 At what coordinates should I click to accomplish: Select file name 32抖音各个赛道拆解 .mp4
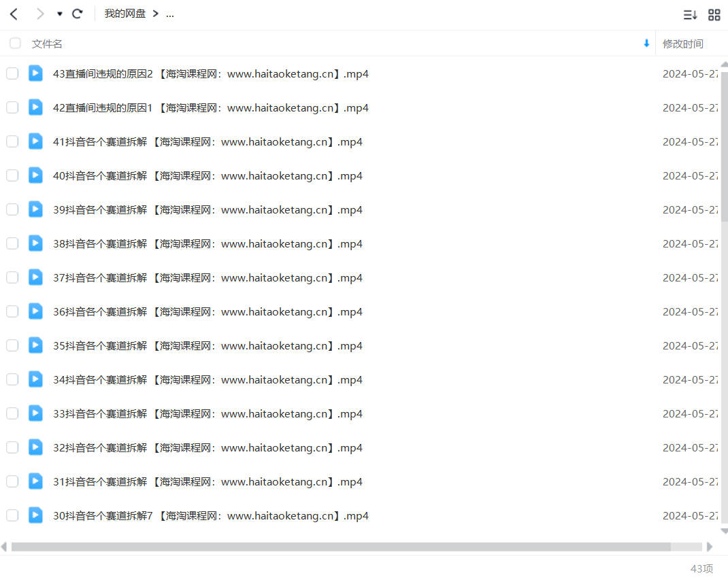(x=208, y=448)
